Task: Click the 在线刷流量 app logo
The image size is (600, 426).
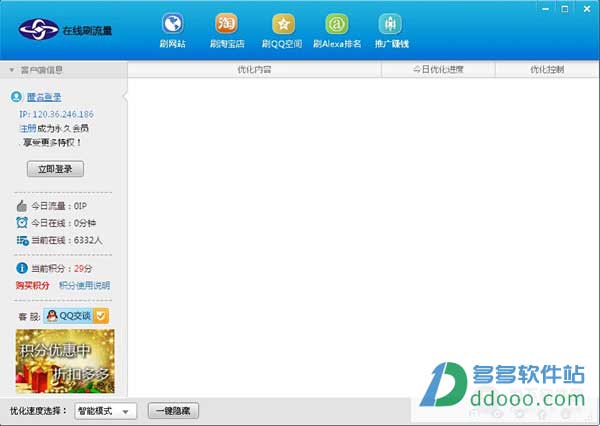Action: 65,30
